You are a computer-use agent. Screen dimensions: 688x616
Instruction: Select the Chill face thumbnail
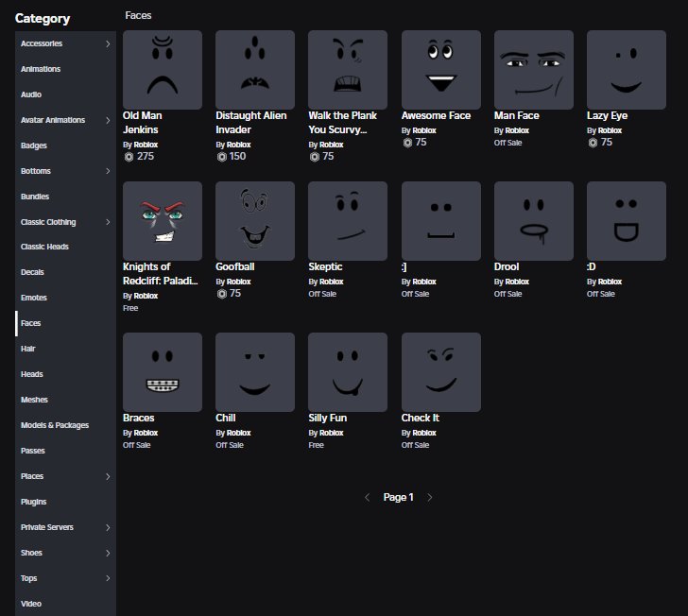click(x=255, y=372)
